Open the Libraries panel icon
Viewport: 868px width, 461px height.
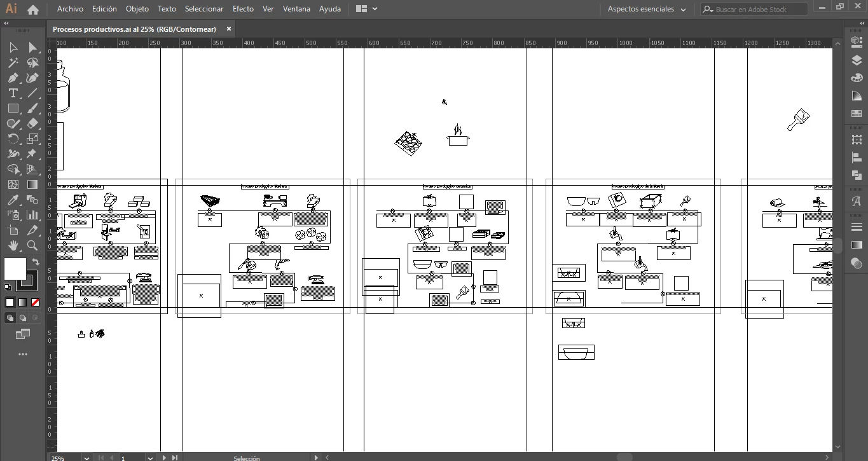(857, 42)
